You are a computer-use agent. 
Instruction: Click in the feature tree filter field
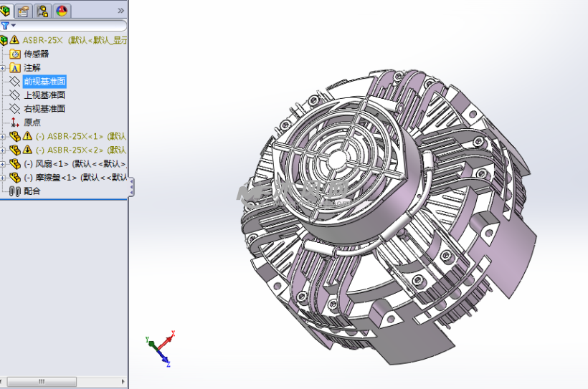(x=70, y=25)
